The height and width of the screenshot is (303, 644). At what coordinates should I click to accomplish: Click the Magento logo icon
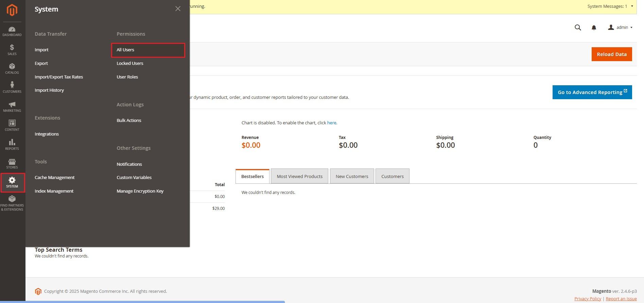[12, 10]
